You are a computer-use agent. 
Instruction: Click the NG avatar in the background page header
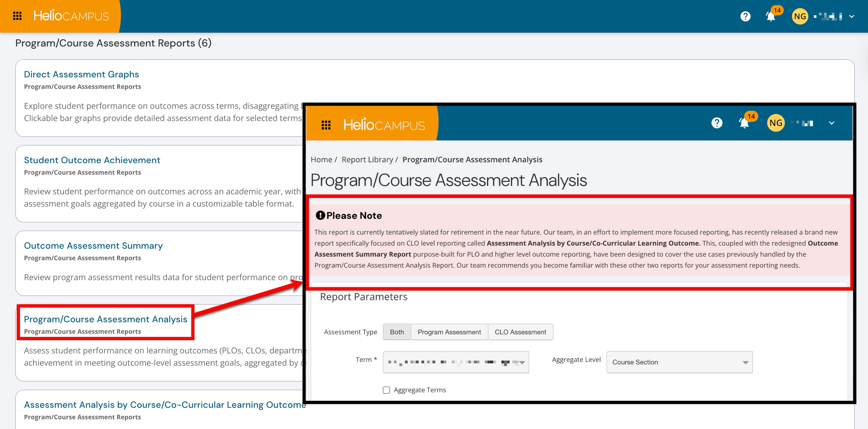point(800,16)
